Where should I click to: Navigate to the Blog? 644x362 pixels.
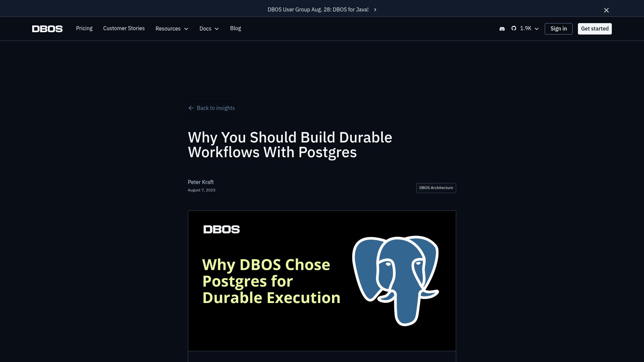pyautogui.click(x=235, y=28)
